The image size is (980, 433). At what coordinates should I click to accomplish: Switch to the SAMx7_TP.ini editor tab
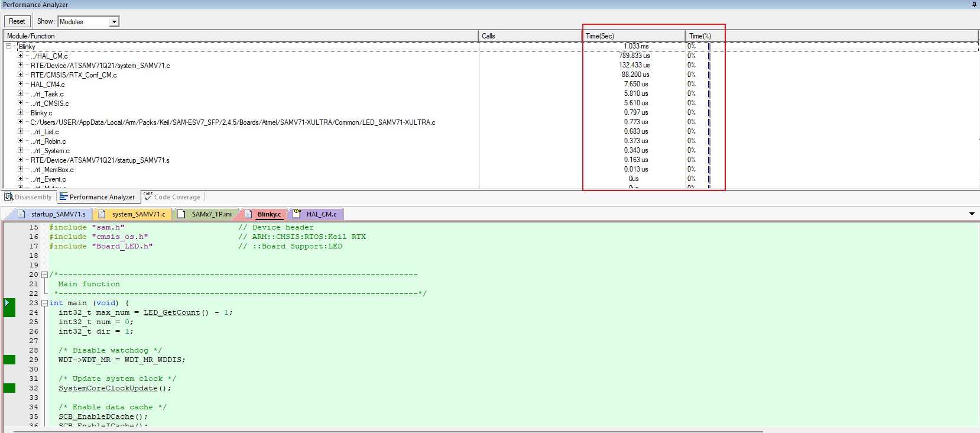(211, 214)
